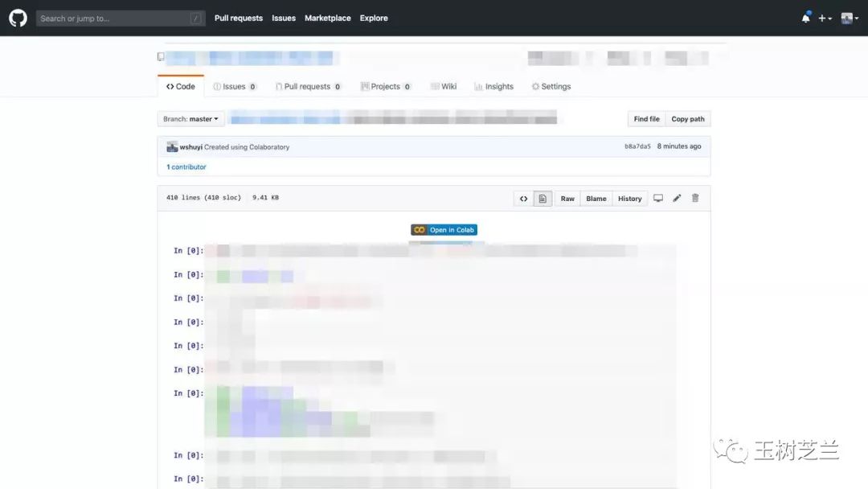Click the Raw button
The image size is (868, 489).
click(x=567, y=199)
